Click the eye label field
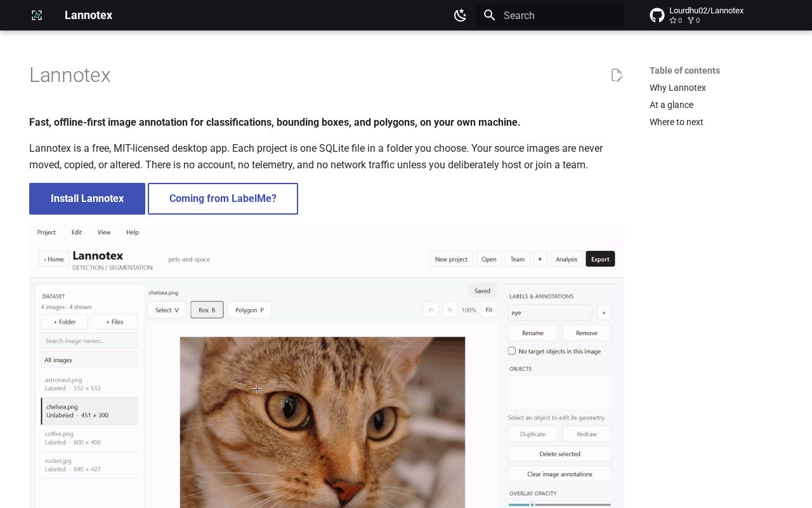The width and height of the screenshot is (812, 508). [x=550, y=312]
